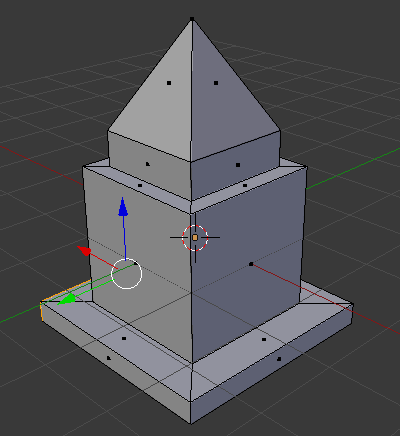The width and height of the screenshot is (400, 436).
Task: Select the right pyramid face dot
Action: coord(216,83)
